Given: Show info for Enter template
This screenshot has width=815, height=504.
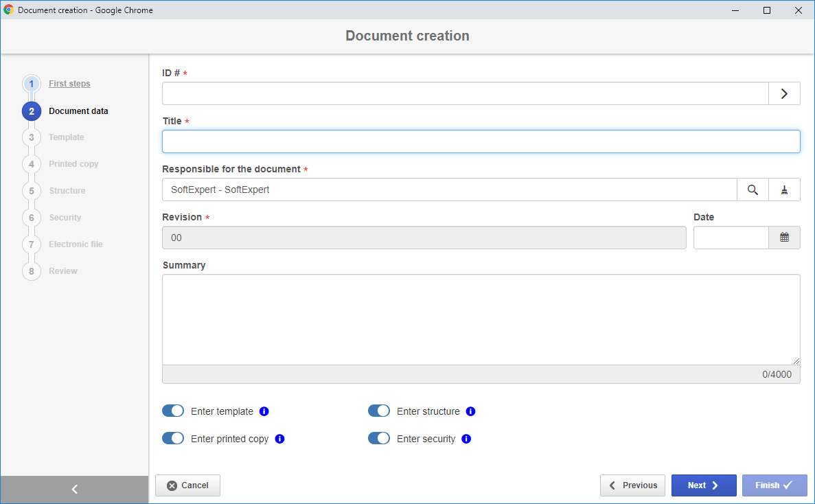Looking at the screenshot, I should (264, 411).
